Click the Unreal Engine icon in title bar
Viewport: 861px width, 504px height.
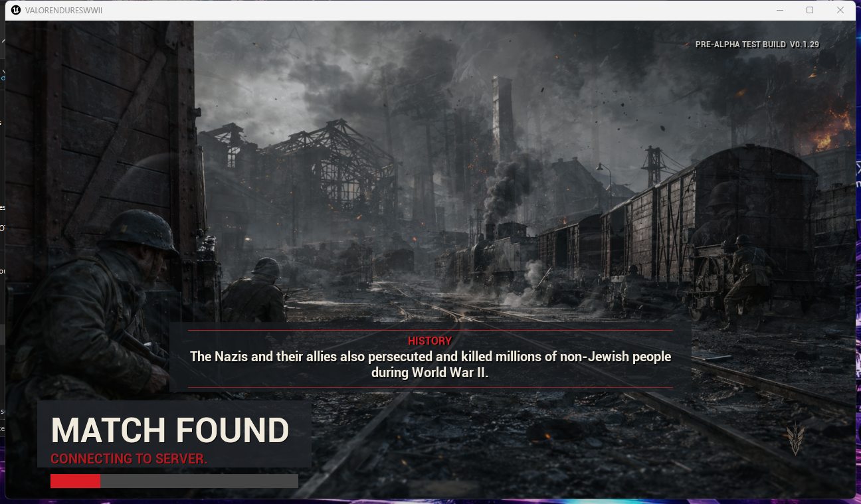click(x=16, y=10)
